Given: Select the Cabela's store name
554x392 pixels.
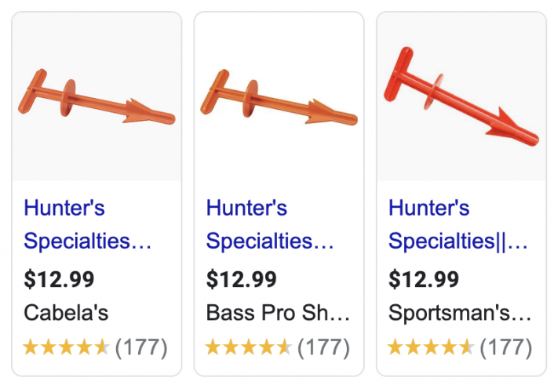Looking at the screenshot, I should tap(66, 313).
